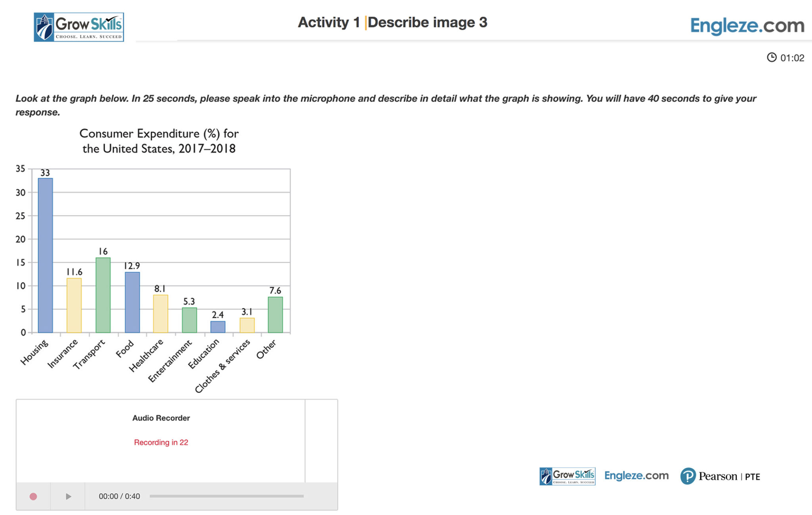Viewport: 812px width, 515px height.
Task: Click the instruction paragraph text
Action: tap(386, 105)
